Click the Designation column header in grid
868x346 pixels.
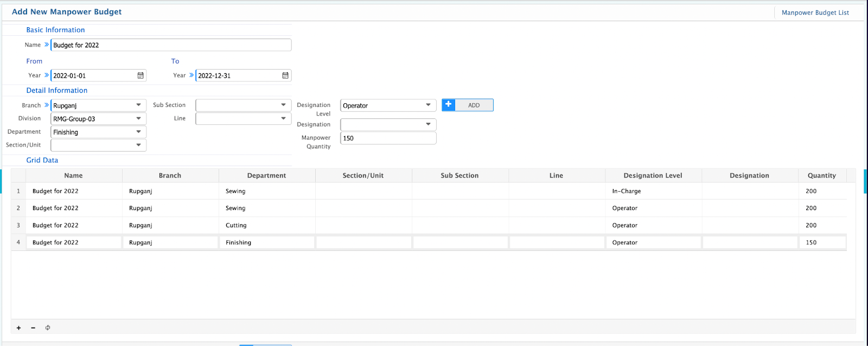click(750, 175)
